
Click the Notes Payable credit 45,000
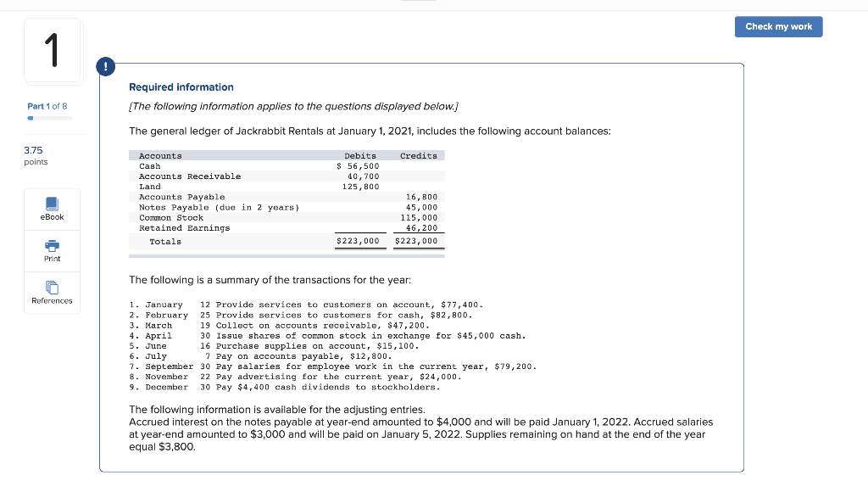point(421,207)
